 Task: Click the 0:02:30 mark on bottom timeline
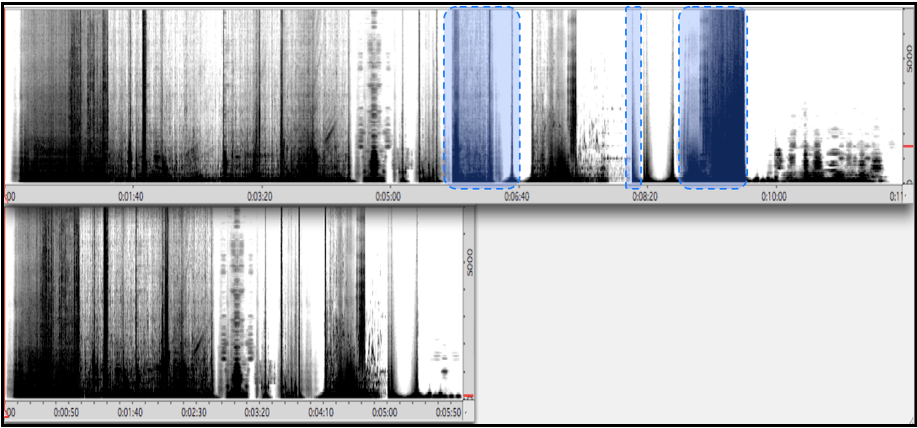(x=194, y=411)
